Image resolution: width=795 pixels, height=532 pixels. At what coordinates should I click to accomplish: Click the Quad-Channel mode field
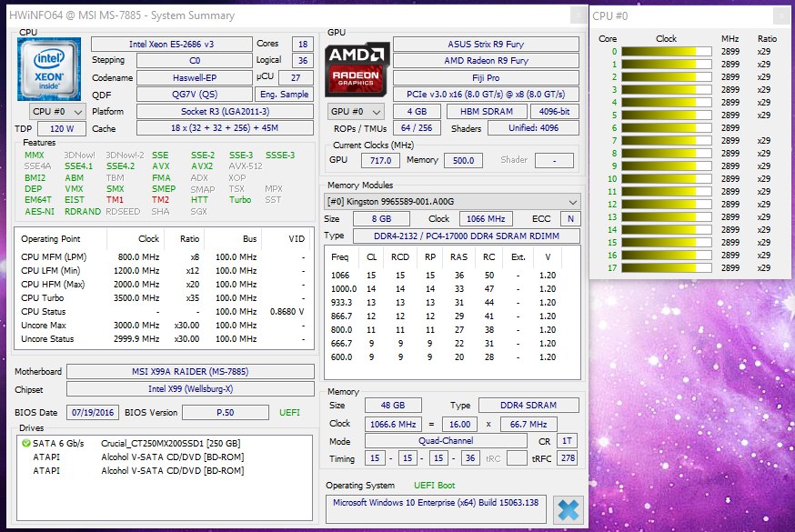click(x=446, y=441)
